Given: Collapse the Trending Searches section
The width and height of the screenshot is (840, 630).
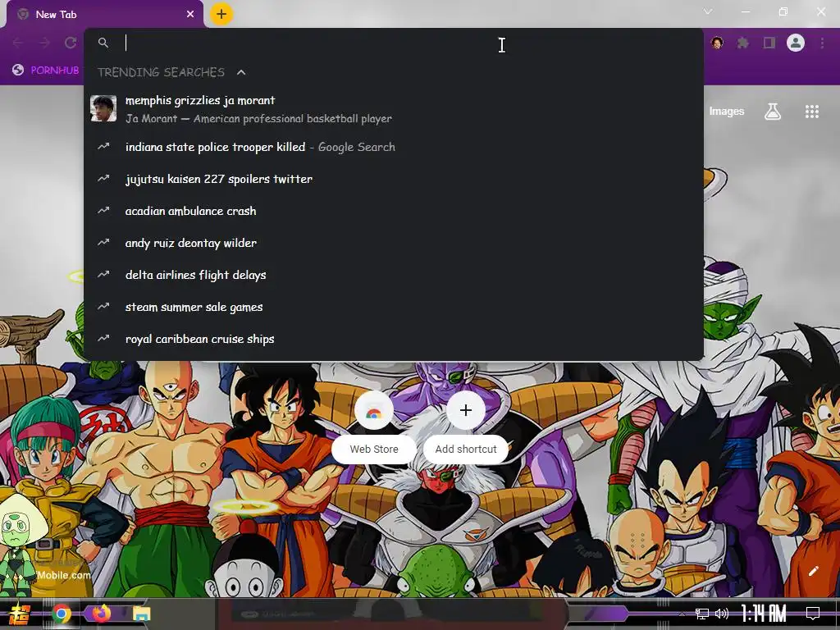Looking at the screenshot, I should point(241,72).
